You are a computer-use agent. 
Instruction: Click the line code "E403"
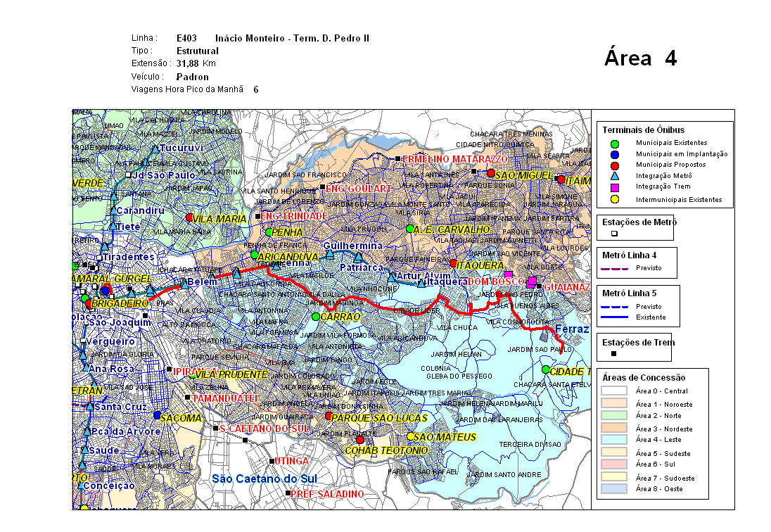pyautogui.click(x=186, y=38)
